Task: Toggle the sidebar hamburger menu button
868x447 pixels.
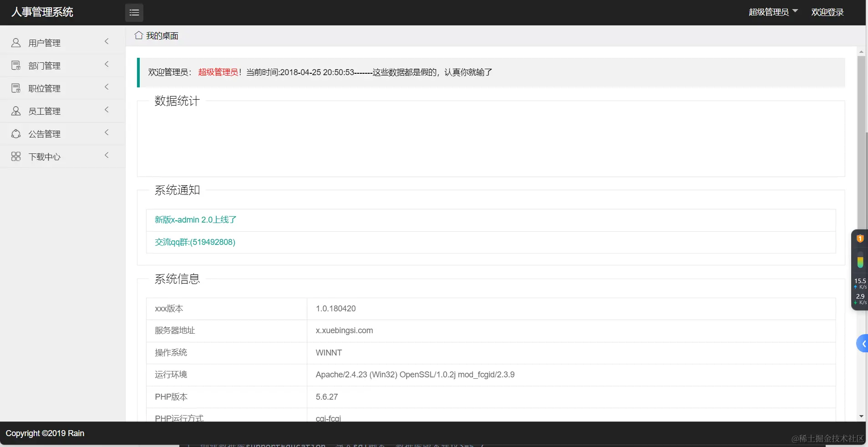Action: pyautogui.click(x=134, y=13)
